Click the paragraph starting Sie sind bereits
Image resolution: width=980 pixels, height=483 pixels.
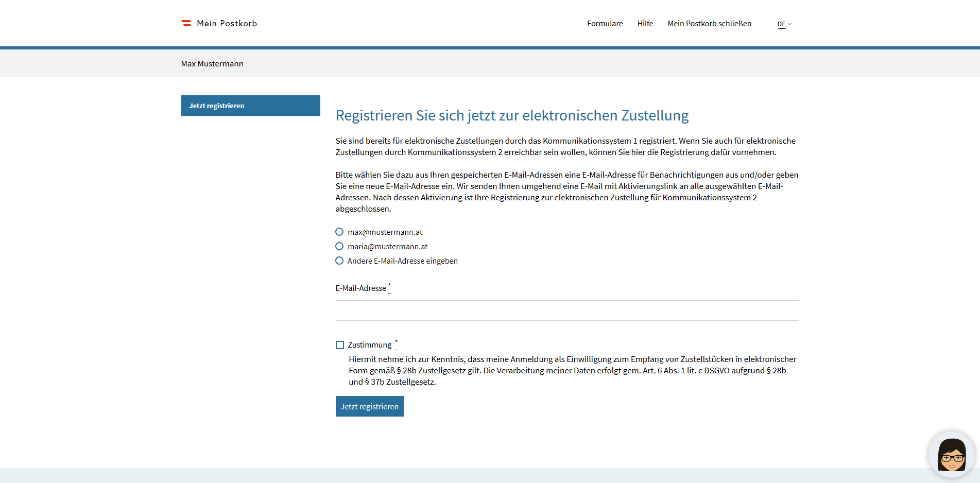[x=565, y=147]
